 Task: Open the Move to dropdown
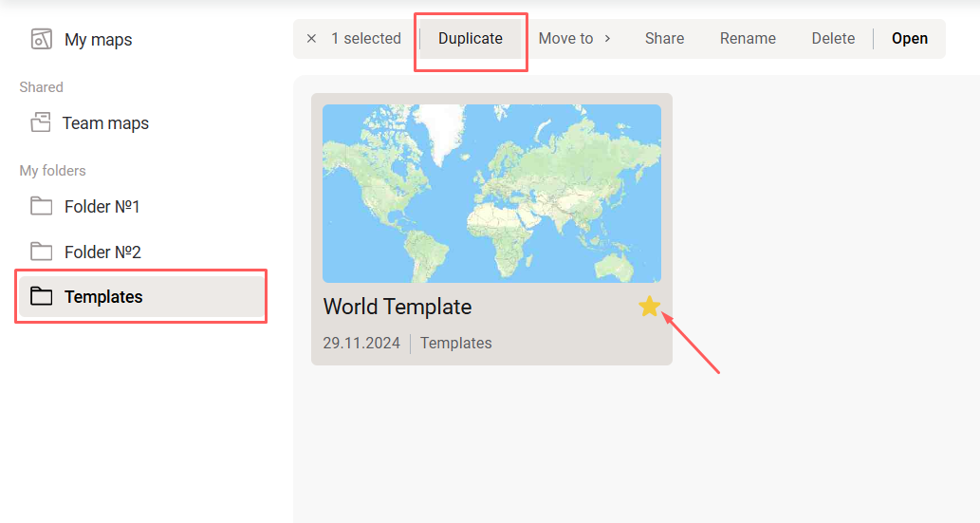pyautogui.click(x=565, y=39)
